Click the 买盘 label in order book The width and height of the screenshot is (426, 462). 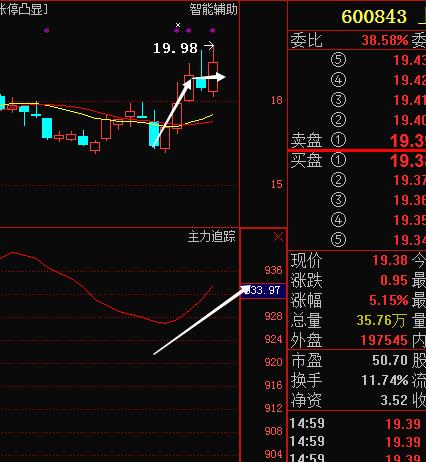[306, 160]
